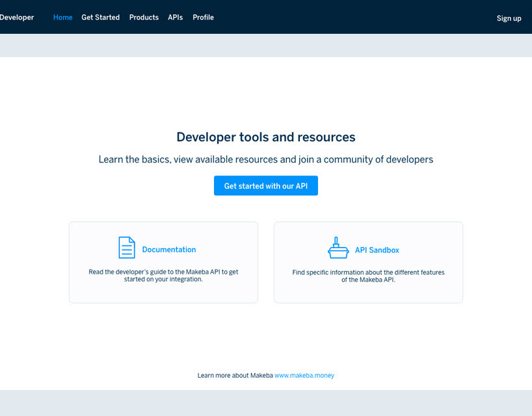The width and height of the screenshot is (532, 416).
Task: Click the Developer tools and resources heading
Action: (x=266, y=137)
